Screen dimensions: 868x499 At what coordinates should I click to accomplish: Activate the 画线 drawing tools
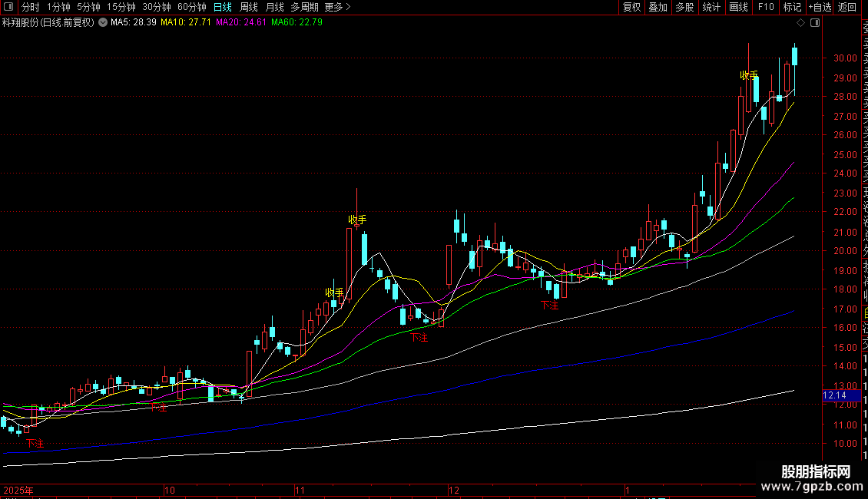(x=738, y=7)
